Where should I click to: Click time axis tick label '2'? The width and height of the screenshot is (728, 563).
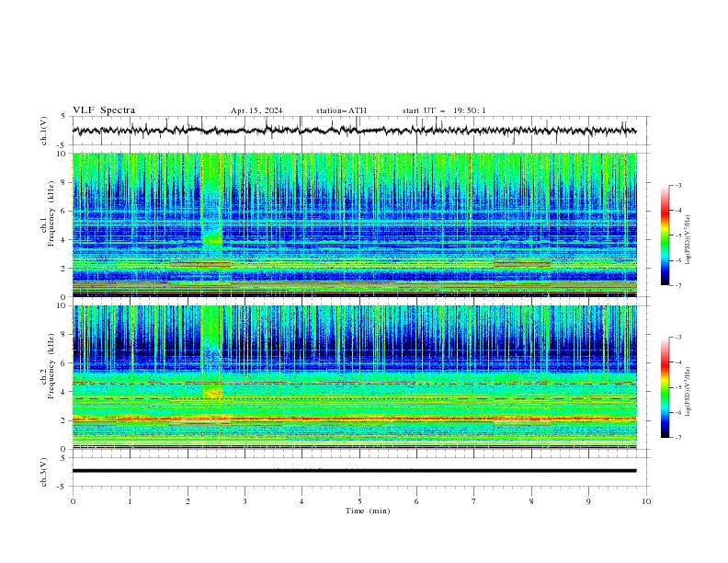click(188, 501)
